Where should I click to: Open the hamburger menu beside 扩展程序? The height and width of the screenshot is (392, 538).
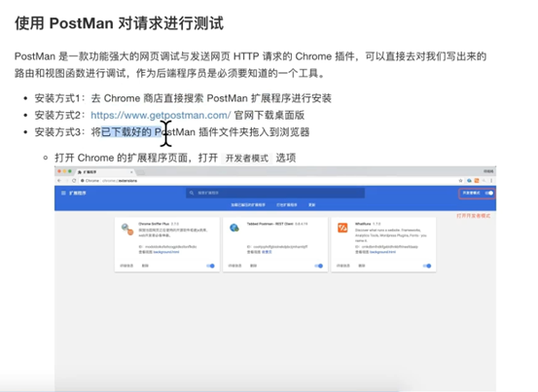63,194
